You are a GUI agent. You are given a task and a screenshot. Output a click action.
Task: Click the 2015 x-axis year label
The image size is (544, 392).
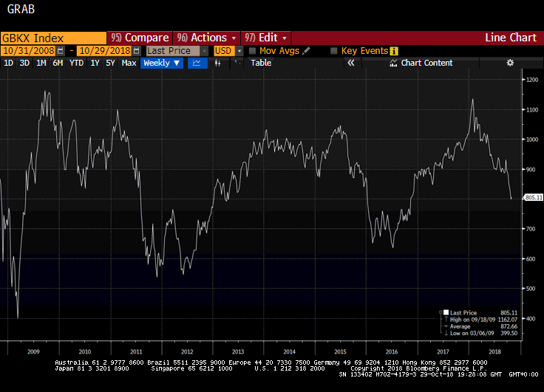point(340,352)
